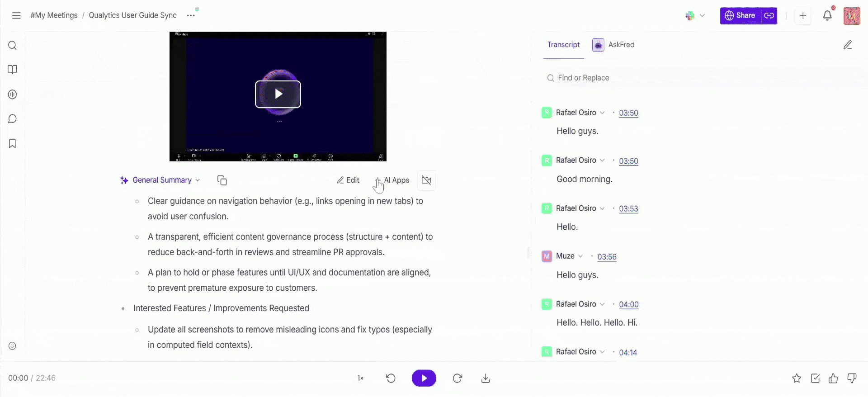Download the recording

coord(486,378)
